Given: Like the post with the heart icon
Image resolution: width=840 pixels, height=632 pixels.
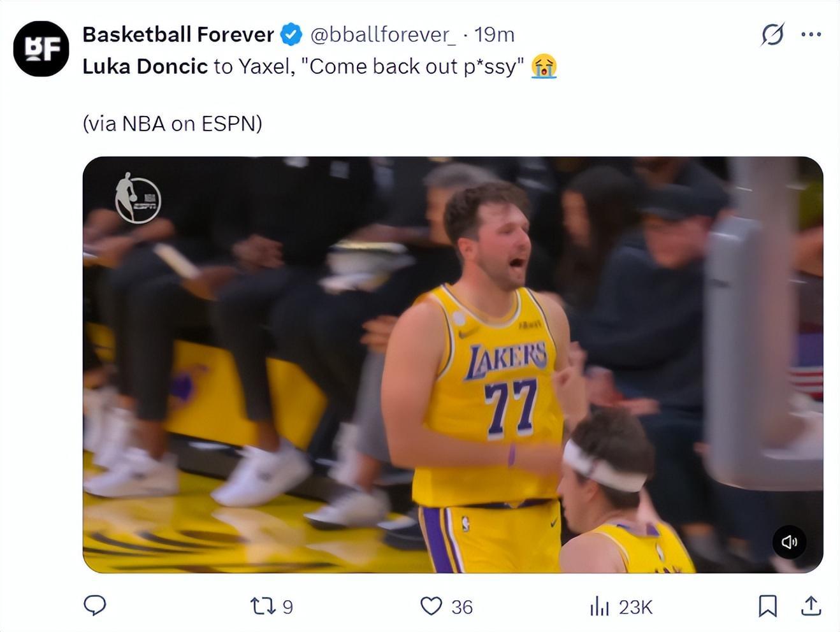Looking at the screenshot, I should [431, 606].
